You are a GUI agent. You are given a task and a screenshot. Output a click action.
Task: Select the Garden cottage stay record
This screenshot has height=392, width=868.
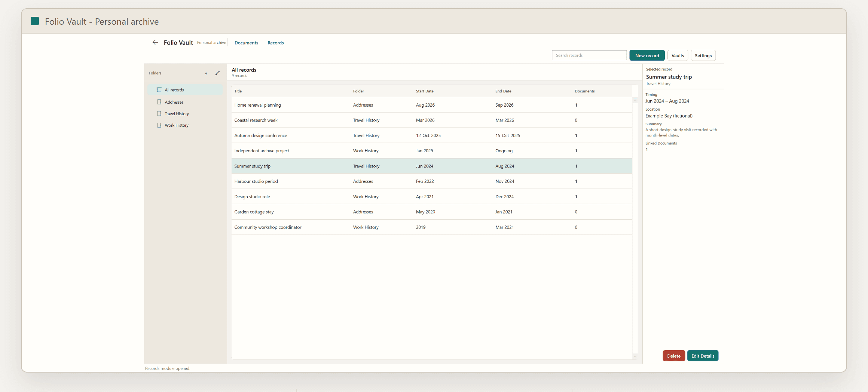432,212
